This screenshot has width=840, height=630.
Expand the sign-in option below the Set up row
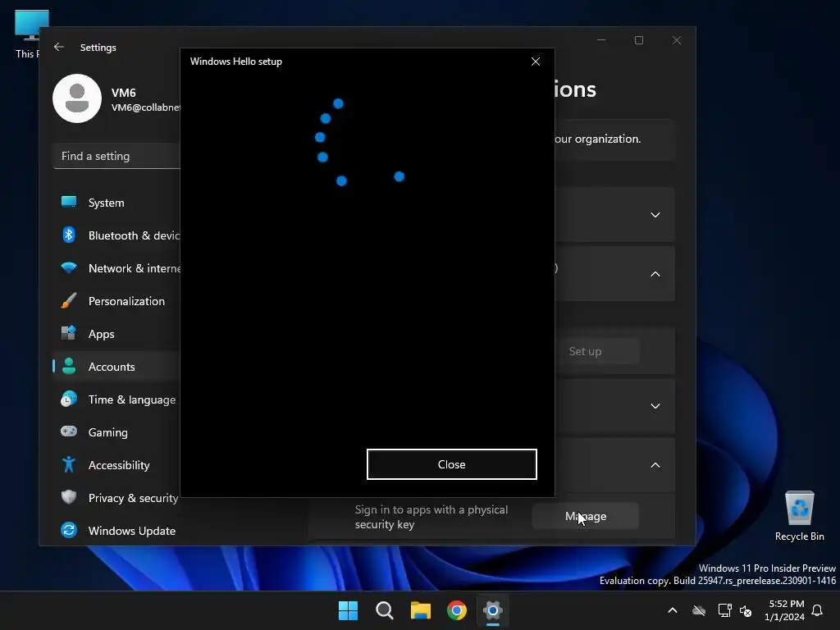pyautogui.click(x=655, y=406)
